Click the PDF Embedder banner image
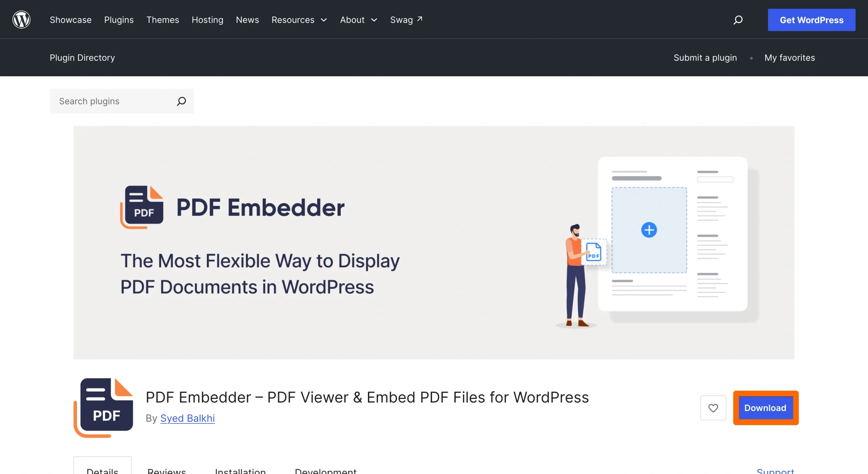The height and width of the screenshot is (474, 868). pyautogui.click(x=434, y=242)
